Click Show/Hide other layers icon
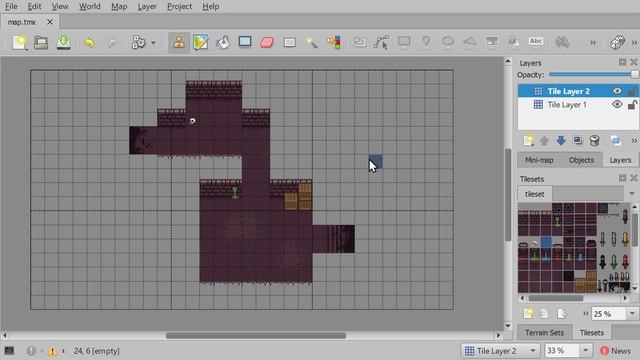Screen dimensions: 640x360 [616, 141]
